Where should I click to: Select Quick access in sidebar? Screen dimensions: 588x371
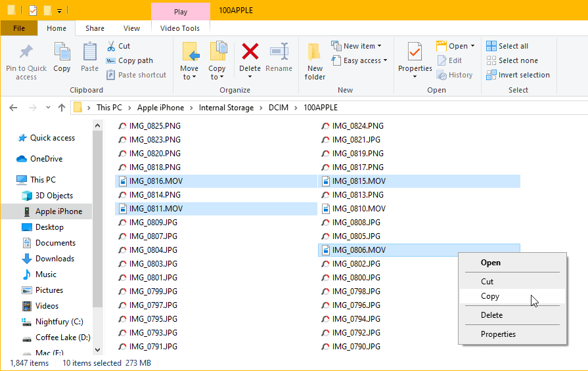pyautogui.click(x=52, y=138)
